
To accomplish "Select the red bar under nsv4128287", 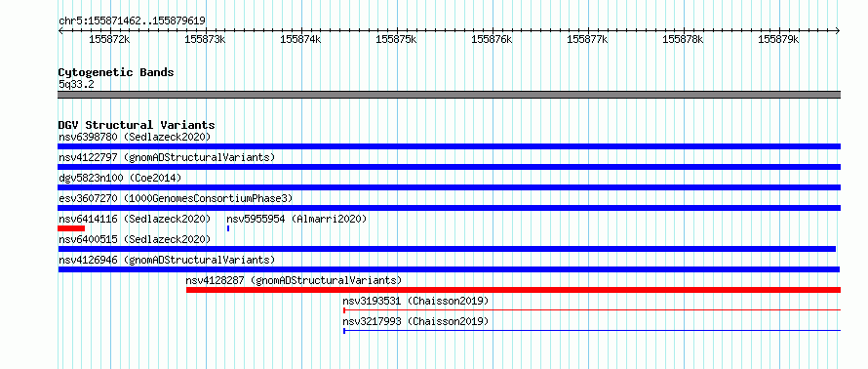I will (513, 290).
